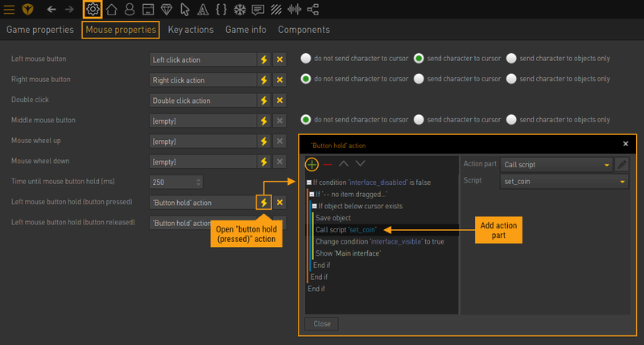Collapse 'If -- no item dragged' block
The image size is (644, 345).
(312, 195)
